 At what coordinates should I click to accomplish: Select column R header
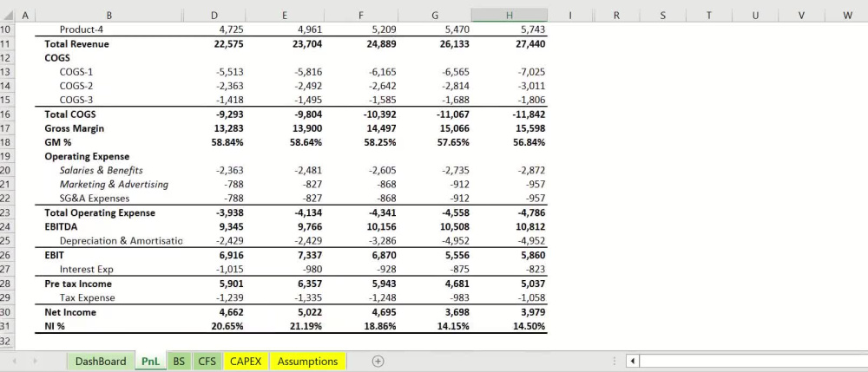pyautogui.click(x=616, y=16)
